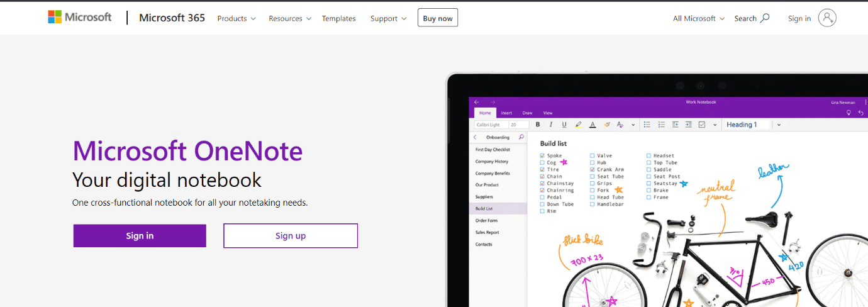Switch to the Insert ribbon tab
This screenshot has width=868, height=307.
[x=506, y=113]
